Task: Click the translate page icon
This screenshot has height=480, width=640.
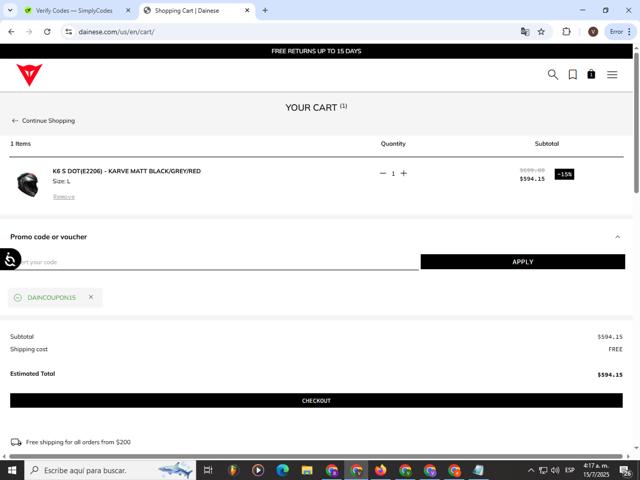Action: 525,32
